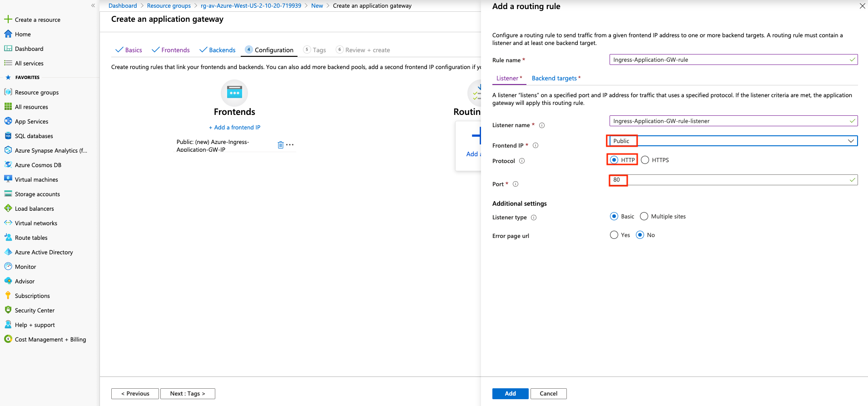This screenshot has width=868, height=406.
Task: Click the Load balancers diamond icon
Action: (8, 208)
